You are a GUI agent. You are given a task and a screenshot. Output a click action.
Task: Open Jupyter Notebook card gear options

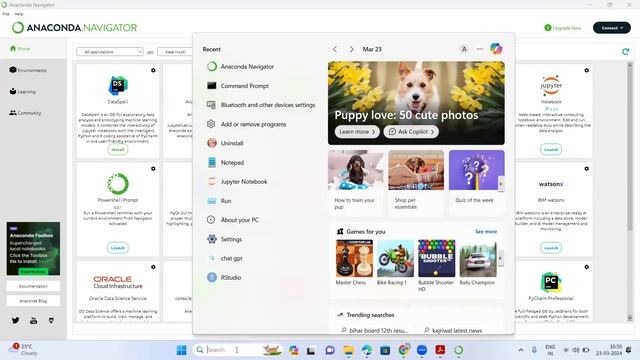click(x=587, y=70)
